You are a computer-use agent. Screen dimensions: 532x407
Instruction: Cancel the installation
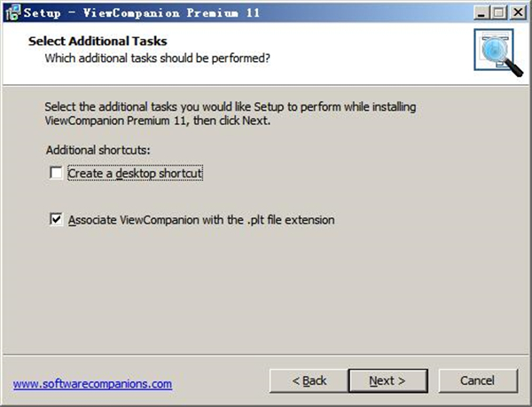point(477,380)
